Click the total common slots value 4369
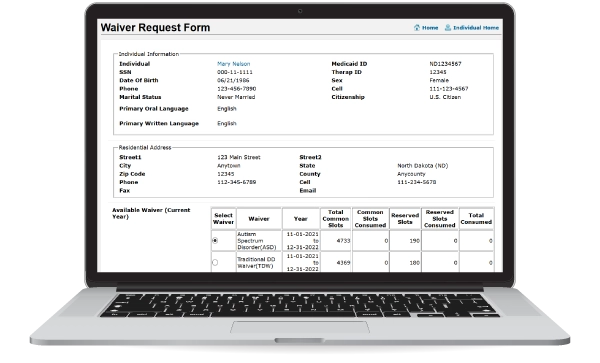 pyautogui.click(x=343, y=263)
